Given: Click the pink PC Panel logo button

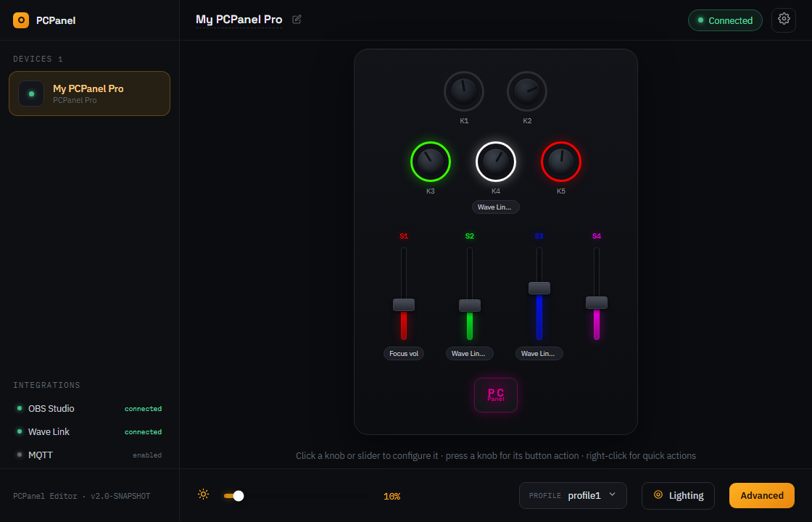Looking at the screenshot, I should (496, 395).
